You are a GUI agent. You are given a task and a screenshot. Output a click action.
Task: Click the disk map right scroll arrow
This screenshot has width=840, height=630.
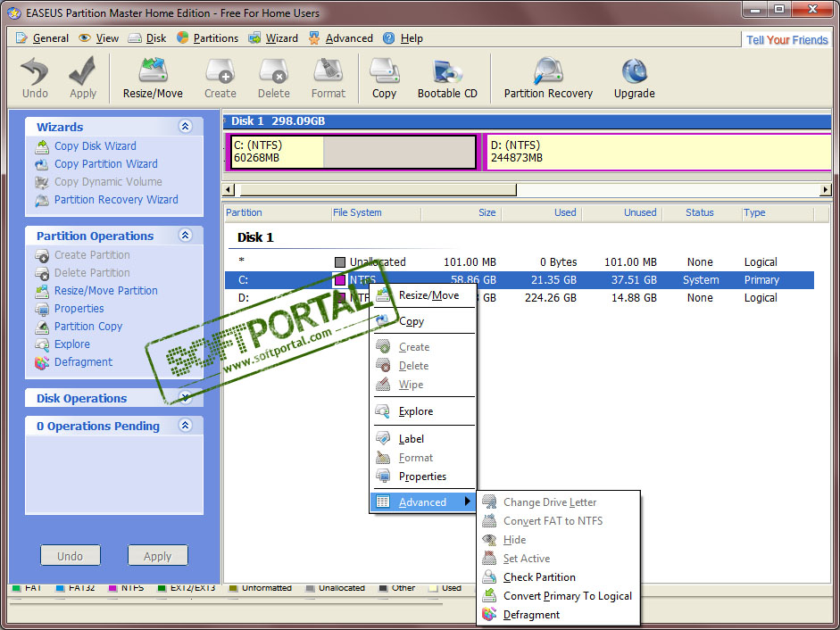click(x=825, y=190)
